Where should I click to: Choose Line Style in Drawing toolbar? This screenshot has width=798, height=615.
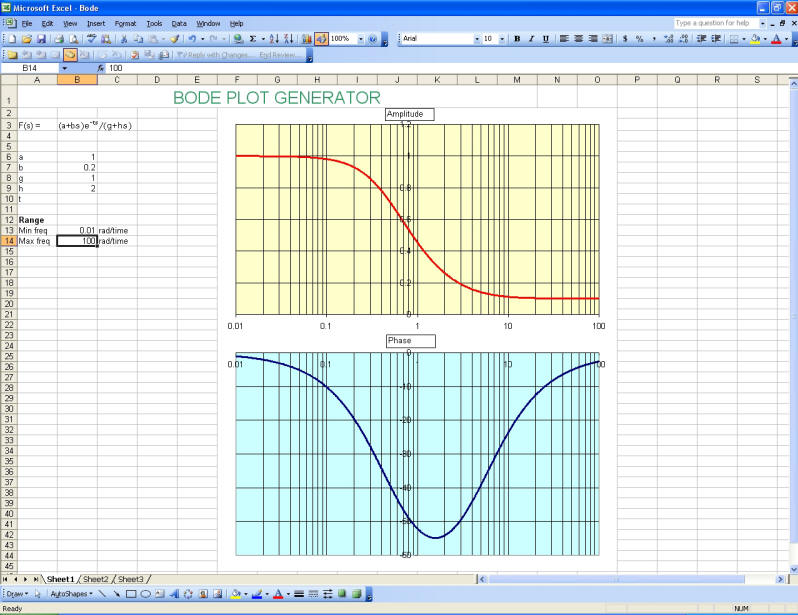click(299, 594)
